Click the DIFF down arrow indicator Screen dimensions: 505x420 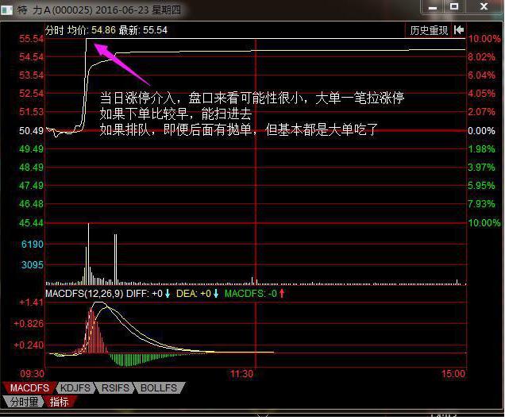[168, 294]
